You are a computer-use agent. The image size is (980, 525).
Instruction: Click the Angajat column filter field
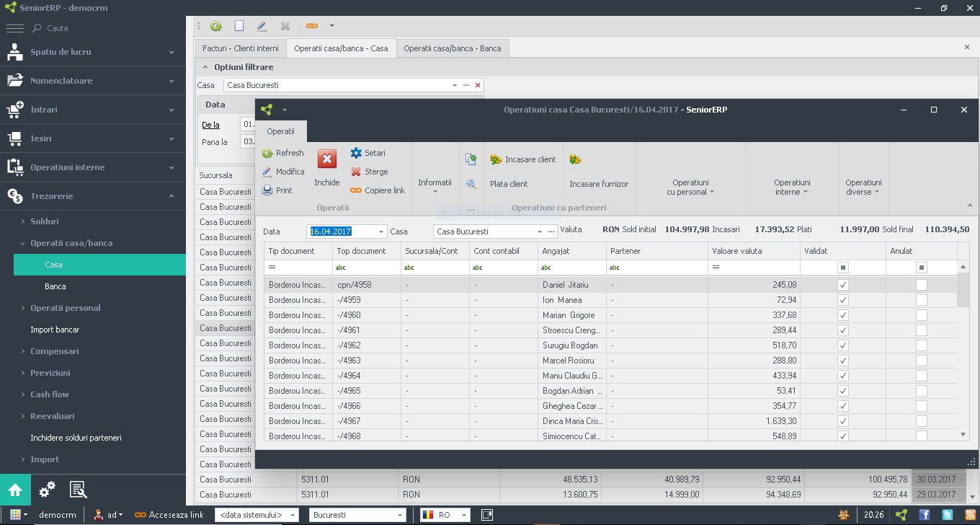[572, 268]
